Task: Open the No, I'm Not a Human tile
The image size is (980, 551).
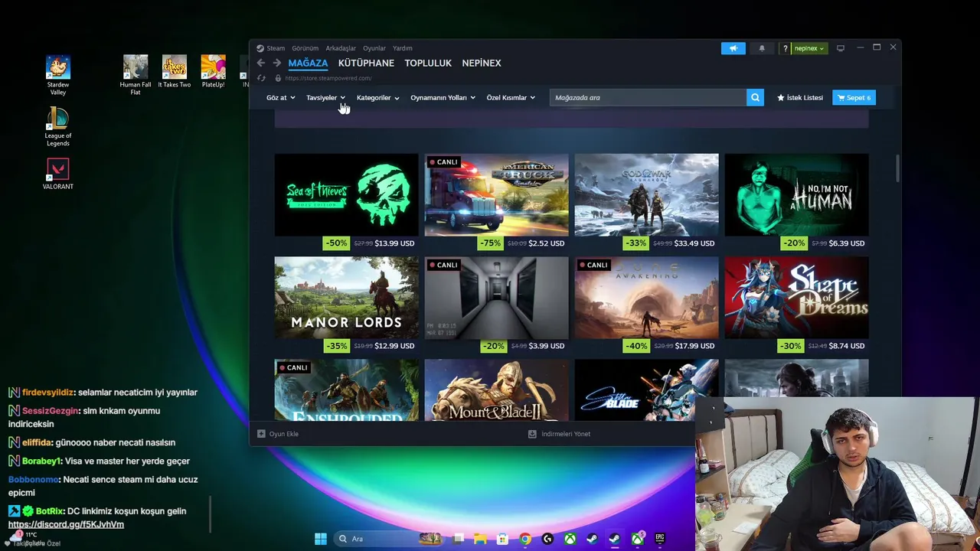Action: click(x=796, y=194)
